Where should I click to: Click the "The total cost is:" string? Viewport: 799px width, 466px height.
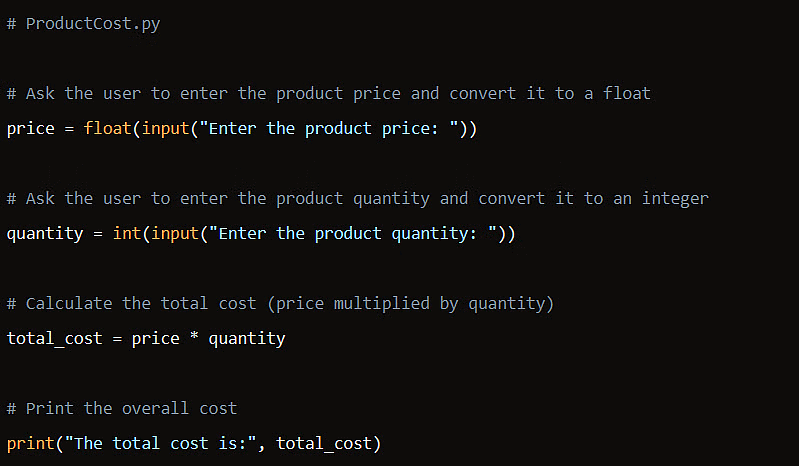point(161,444)
